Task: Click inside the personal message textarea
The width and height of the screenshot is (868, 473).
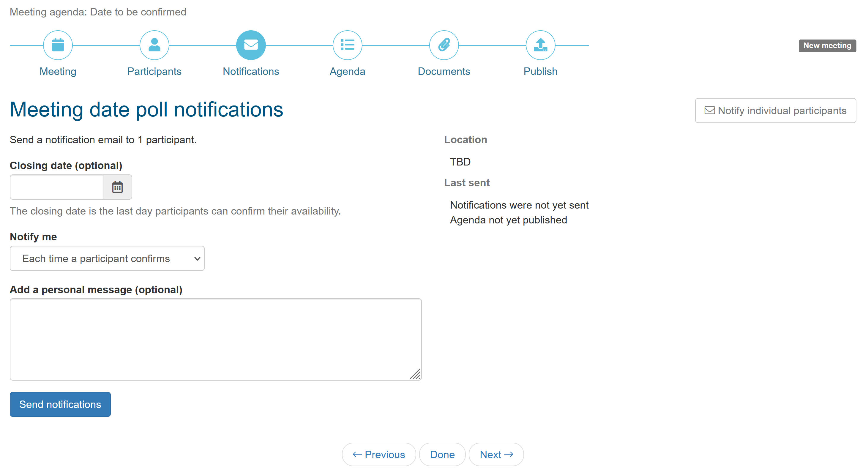Action: (x=216, y=339)
